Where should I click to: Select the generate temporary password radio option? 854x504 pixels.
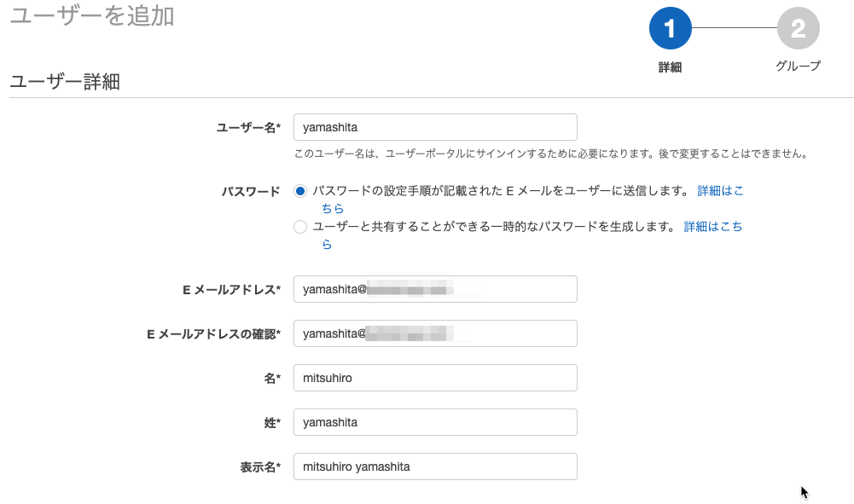[x=300, y=227]
